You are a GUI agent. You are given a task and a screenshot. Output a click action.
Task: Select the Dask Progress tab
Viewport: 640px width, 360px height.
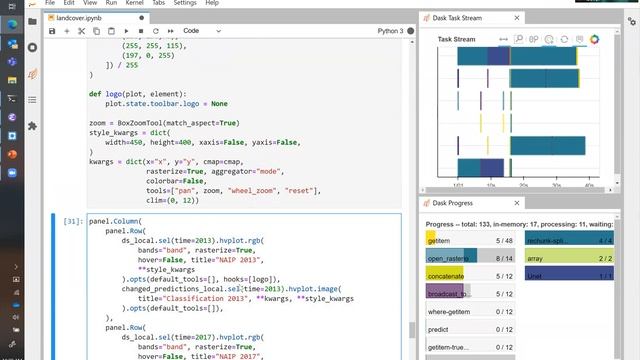[472, 203]
